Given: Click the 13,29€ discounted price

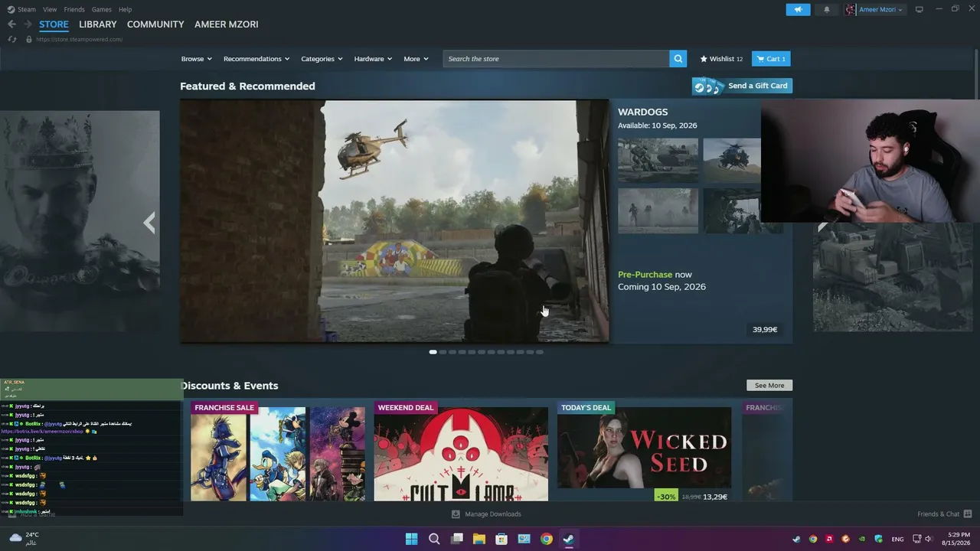Looking at the screenshot, I should coord(715,497).
